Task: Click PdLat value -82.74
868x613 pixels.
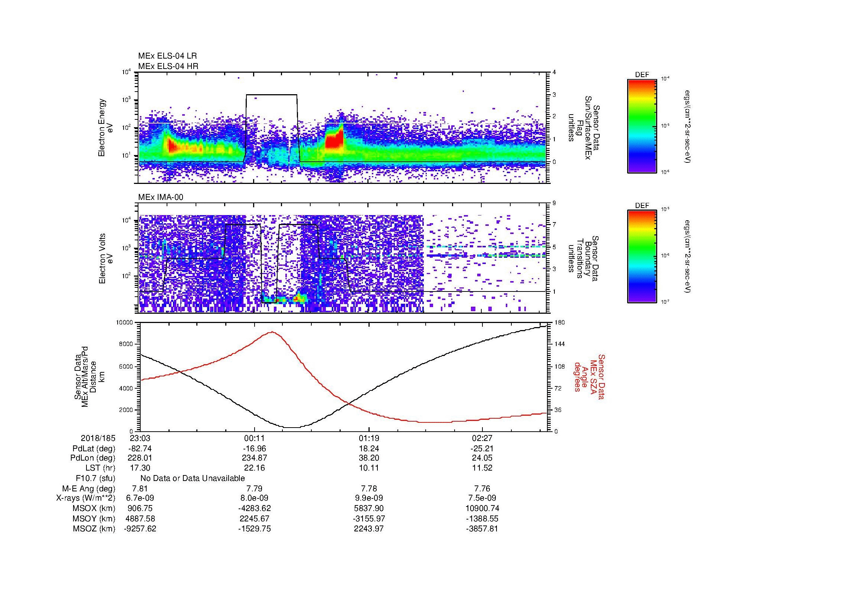Action: [140, 449]
